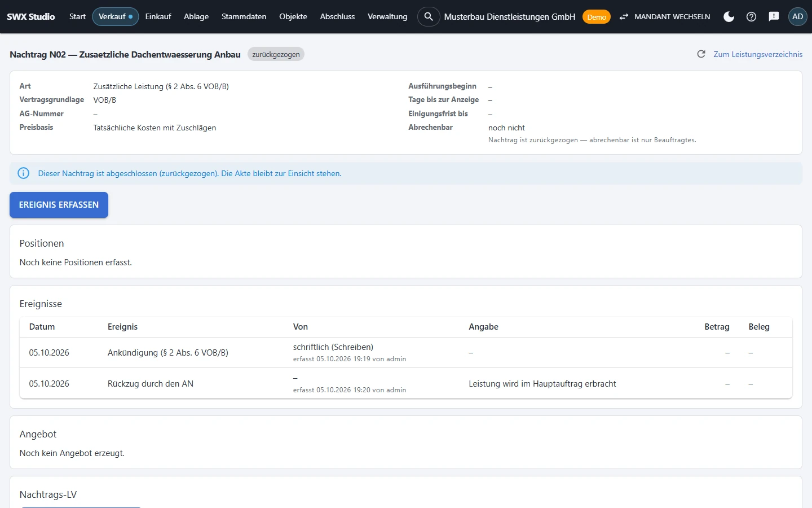
Task: Open the Stammdaten menu
Action: 244,17
